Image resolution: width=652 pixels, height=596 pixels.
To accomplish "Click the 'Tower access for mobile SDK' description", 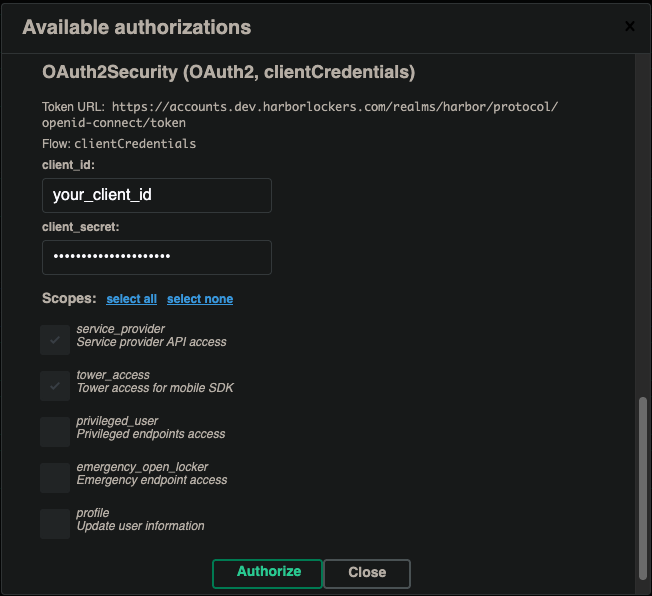I will click(x=155, y=388).
